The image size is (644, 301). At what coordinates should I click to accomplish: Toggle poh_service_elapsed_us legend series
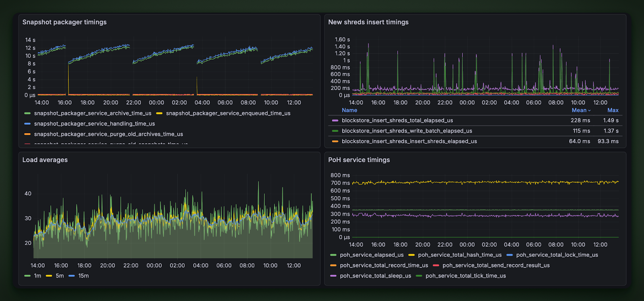(372, 255)
